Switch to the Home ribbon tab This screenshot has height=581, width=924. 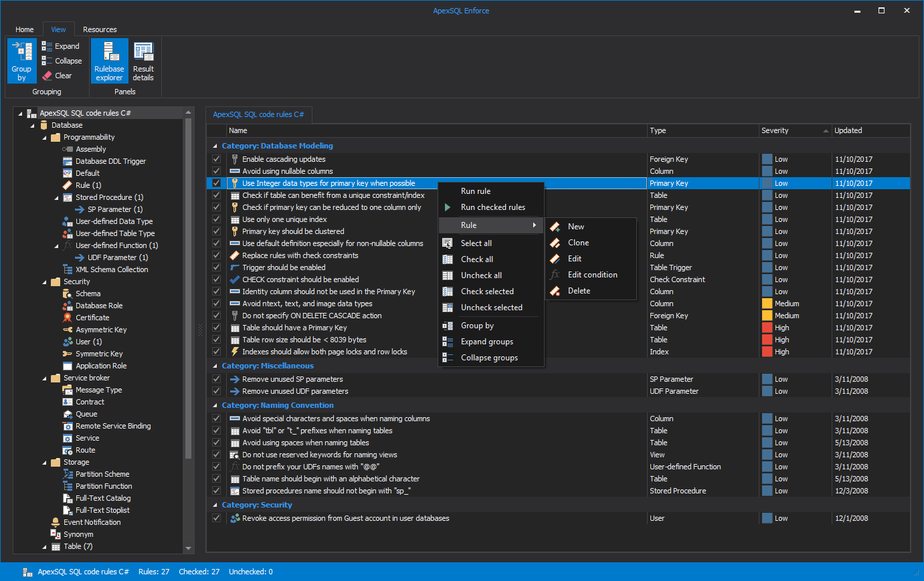pos(25,29)
